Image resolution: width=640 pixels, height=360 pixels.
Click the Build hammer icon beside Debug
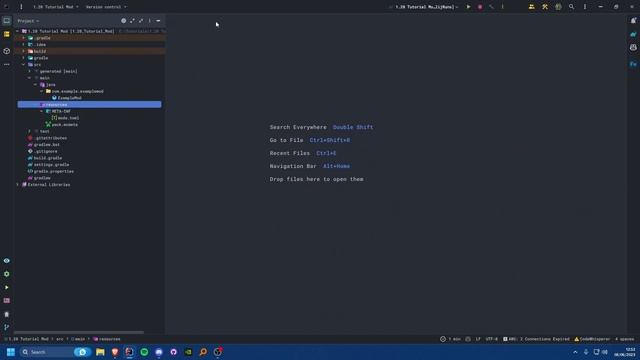491,7
